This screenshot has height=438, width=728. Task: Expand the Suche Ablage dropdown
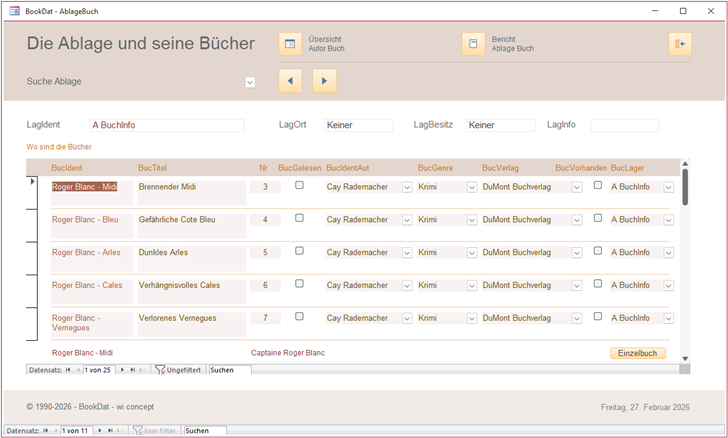pyautogui.click(x=250, y=82)
